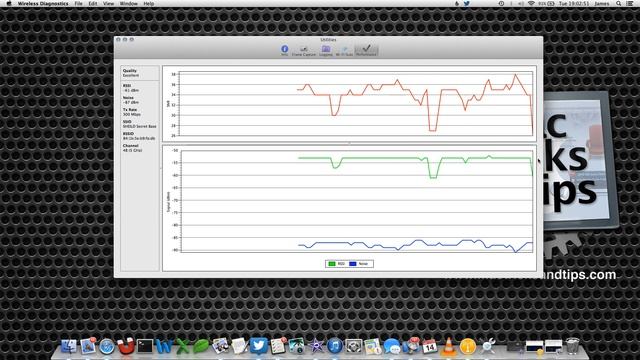Click the green RSSI legend swatch
This screenshot has width=640, height=360.
click(x=332, y=264)
